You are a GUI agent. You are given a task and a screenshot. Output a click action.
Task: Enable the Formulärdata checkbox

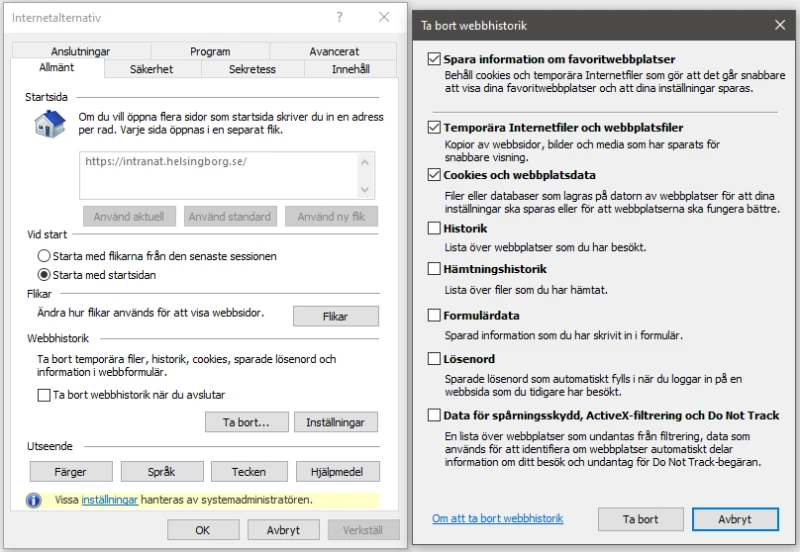click(434, 315)
